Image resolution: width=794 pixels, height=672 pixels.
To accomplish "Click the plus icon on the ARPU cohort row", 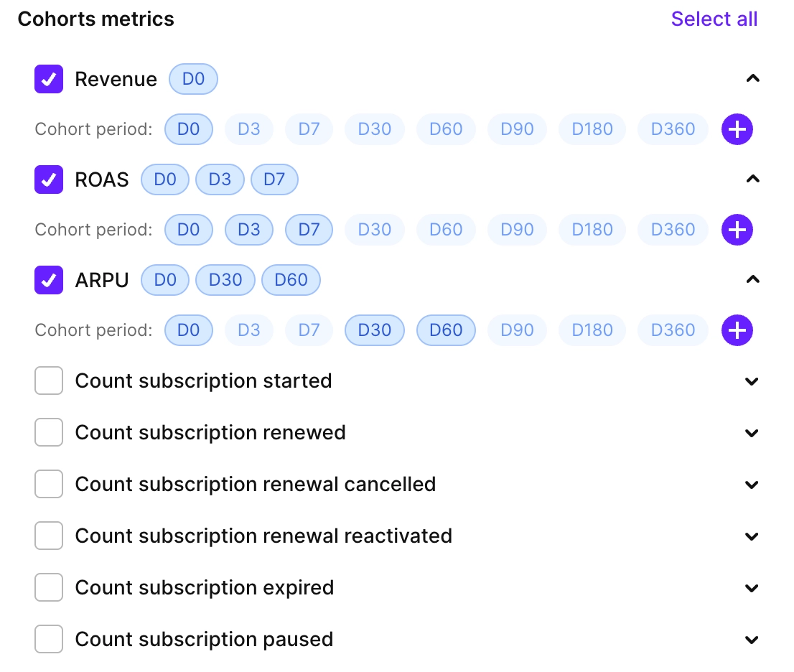I will click(x=737, y=330).
